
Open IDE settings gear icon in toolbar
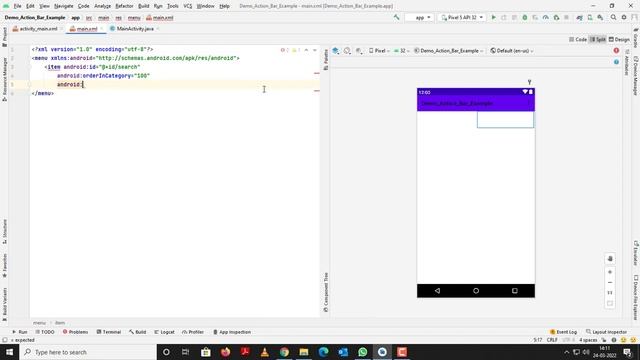pyautogui.click(x=624, y=18)
